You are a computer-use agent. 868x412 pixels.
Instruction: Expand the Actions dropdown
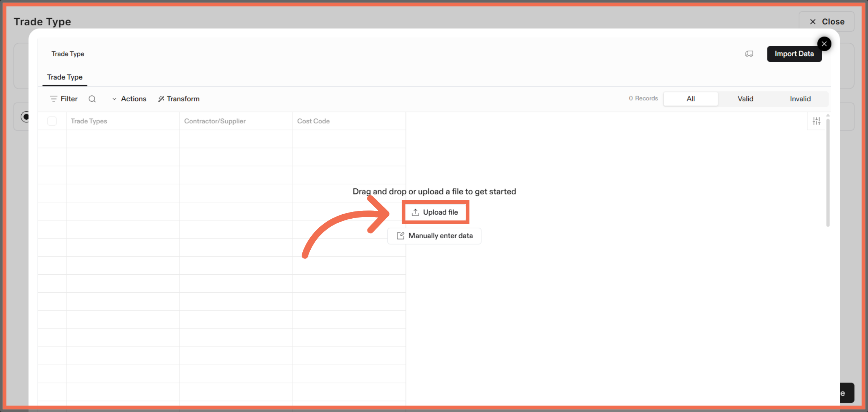click(133, 99)
